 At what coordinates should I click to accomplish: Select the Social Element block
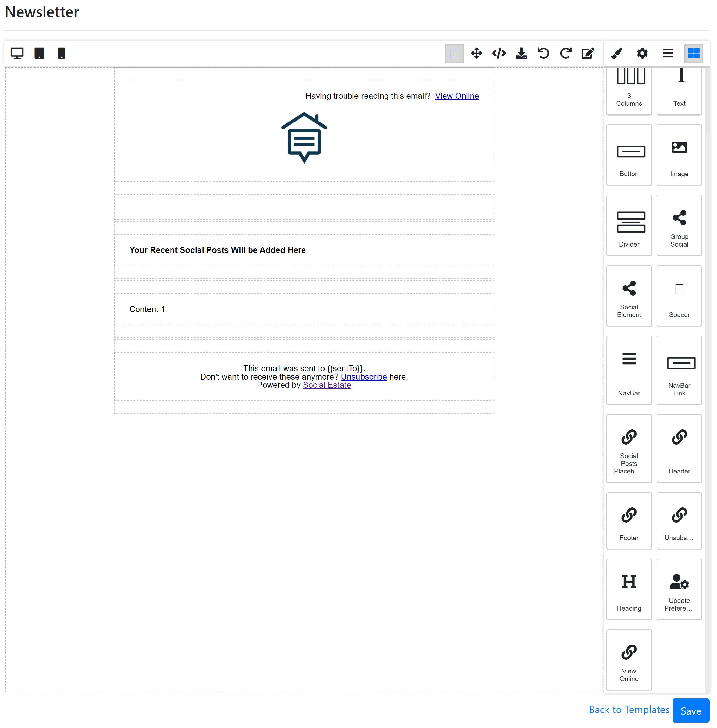tap(629, 295)
